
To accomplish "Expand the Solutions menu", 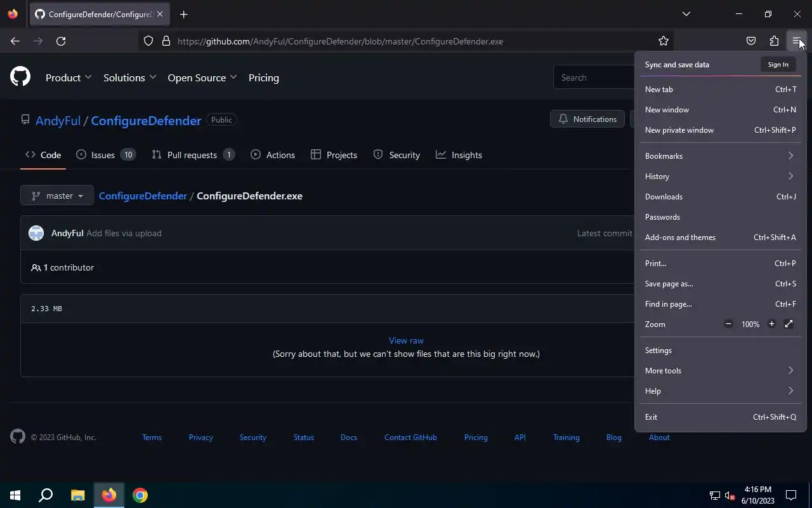I will pyautogui.click(x=129, y=77).
